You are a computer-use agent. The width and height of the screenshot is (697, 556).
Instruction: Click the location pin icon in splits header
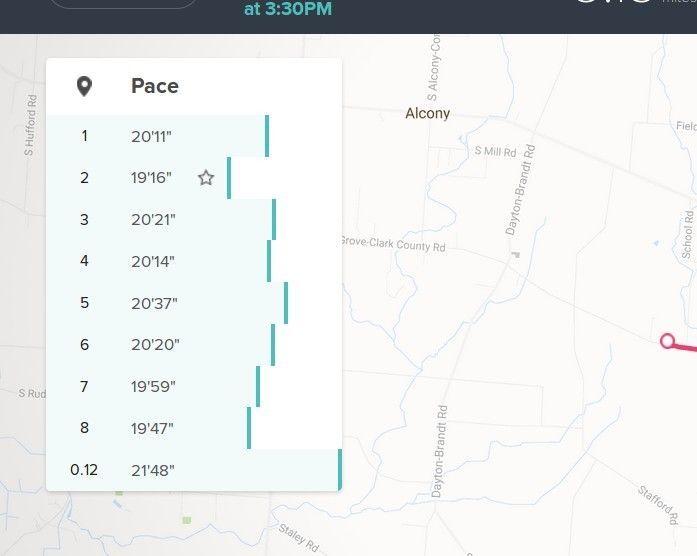(x=84, y=86)
